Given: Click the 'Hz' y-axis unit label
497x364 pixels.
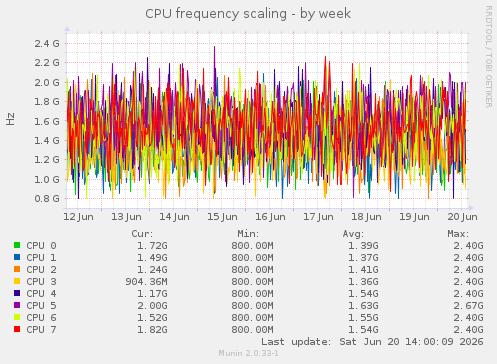Looking at the screenshot, I should [x=11, y=119].
